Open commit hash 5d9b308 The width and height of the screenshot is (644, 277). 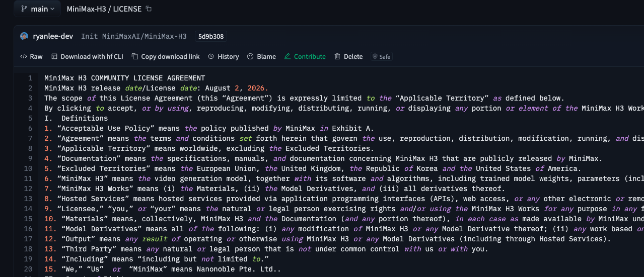tap(211, 36)
